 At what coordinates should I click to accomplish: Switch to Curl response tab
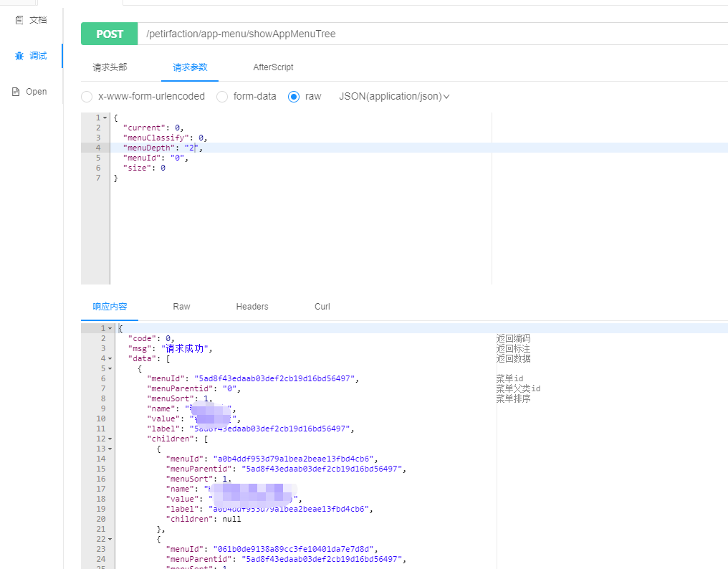(322, 307)
